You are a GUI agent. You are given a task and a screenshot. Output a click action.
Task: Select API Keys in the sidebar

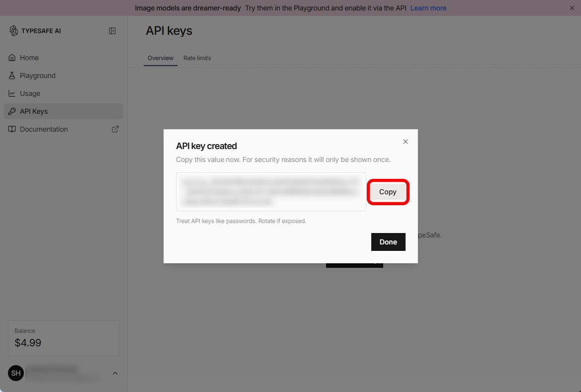tap(63, 111)
